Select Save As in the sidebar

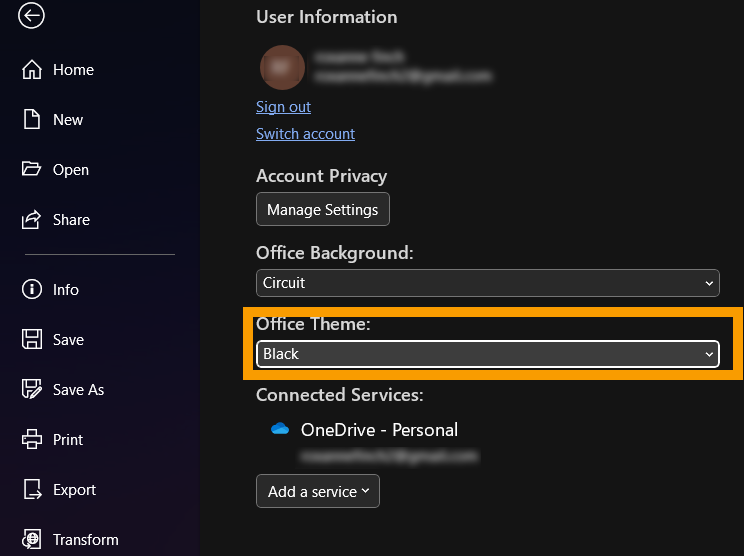click(x=78, y=390)
